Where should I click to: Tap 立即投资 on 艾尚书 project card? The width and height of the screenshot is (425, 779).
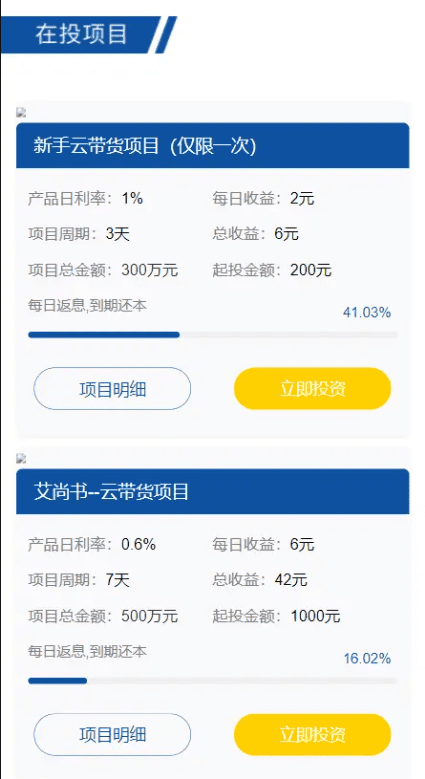coord(313,734)
